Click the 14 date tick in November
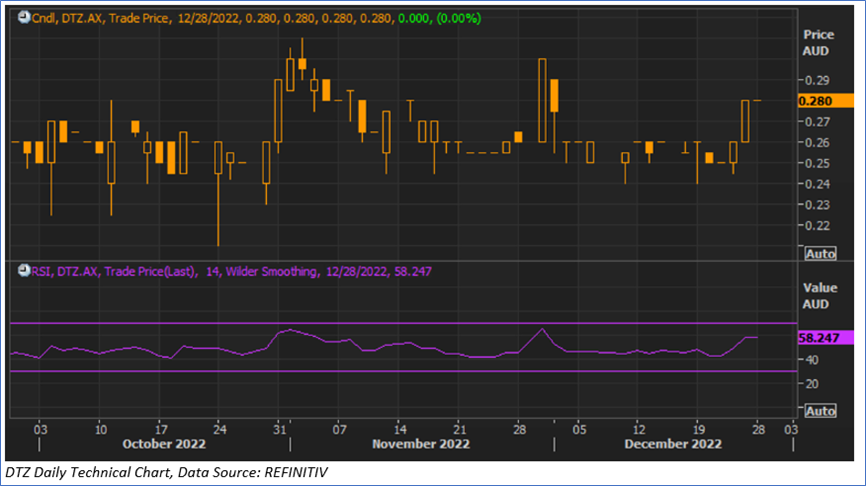Screen dimensions: 866x486 click(400, 430)
